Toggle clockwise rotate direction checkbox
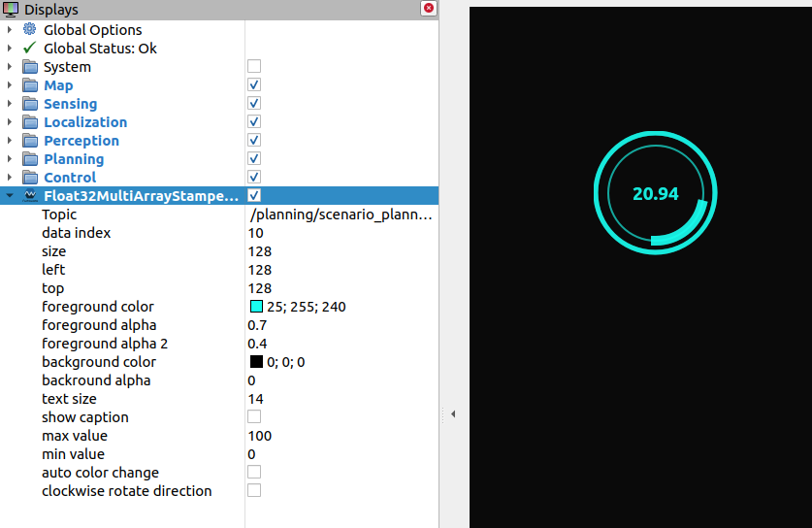The image size is (812, 528). 254,491
